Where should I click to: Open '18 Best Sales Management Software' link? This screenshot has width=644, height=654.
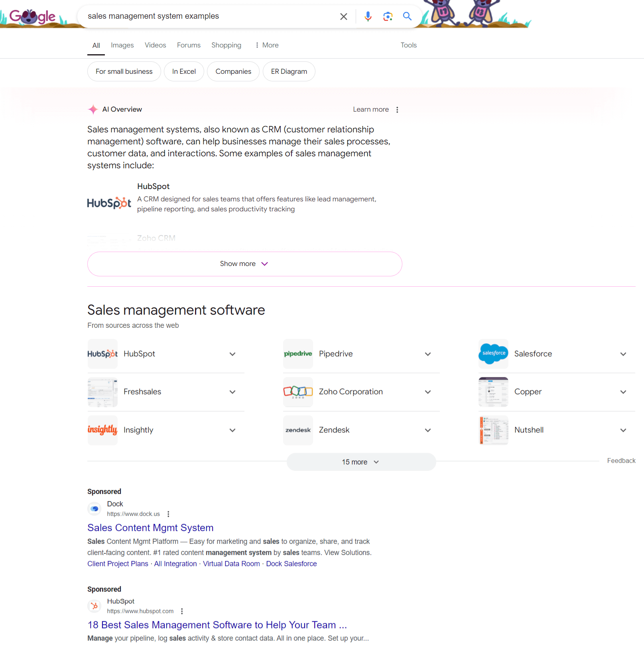coord(217,625)
